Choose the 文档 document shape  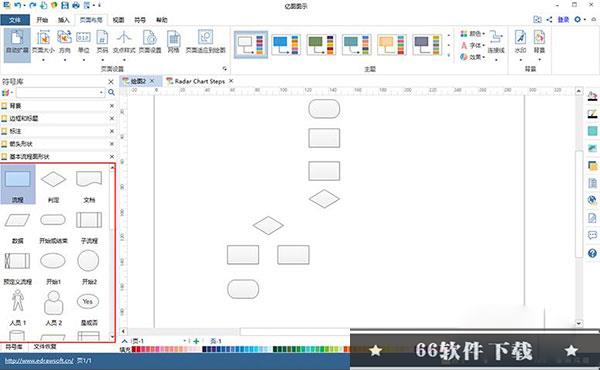(x=89, y=185)
